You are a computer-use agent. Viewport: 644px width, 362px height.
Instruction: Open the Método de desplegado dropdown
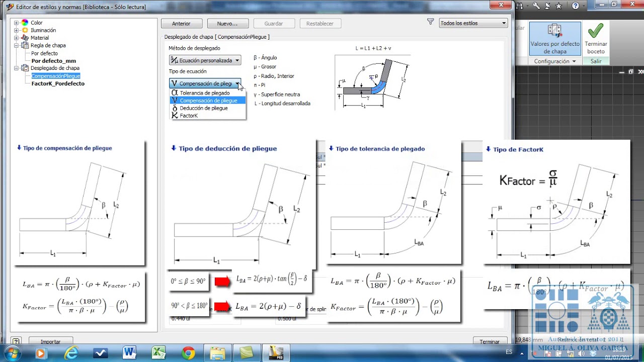click(x=205, y=60)
